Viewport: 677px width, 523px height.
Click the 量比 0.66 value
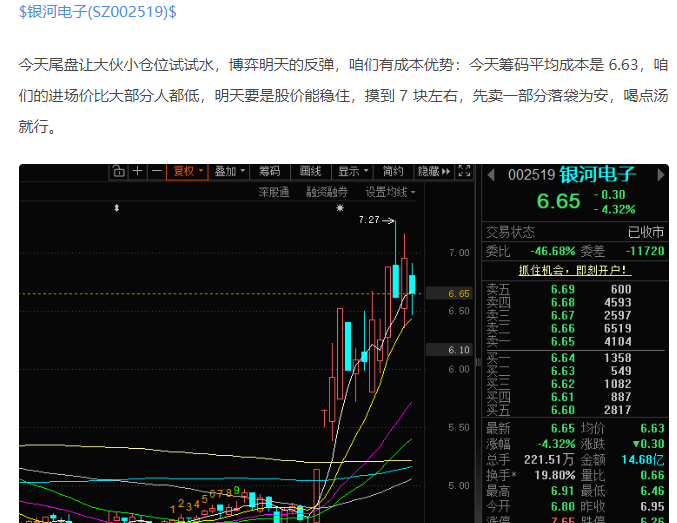[x=652, y=475]
